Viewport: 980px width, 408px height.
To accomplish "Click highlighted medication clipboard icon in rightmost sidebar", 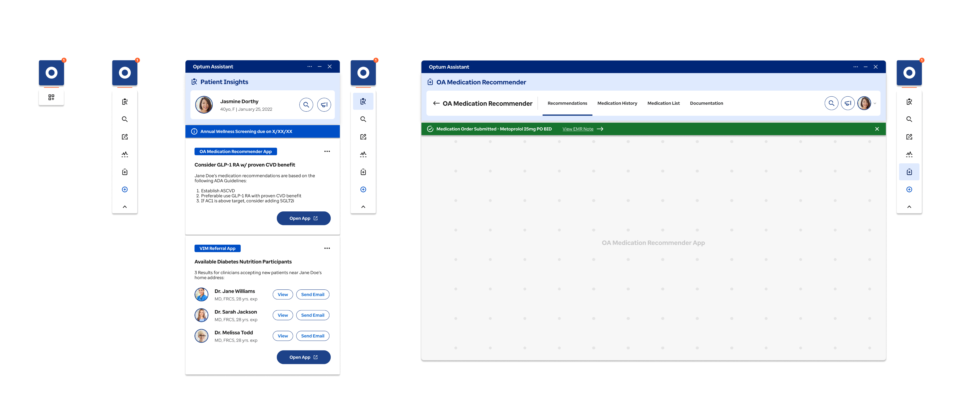I will [x=909, y=172].
